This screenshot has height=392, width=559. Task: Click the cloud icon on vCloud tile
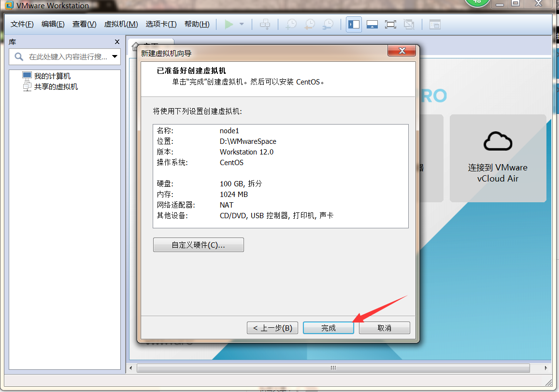tap(498, 141)
